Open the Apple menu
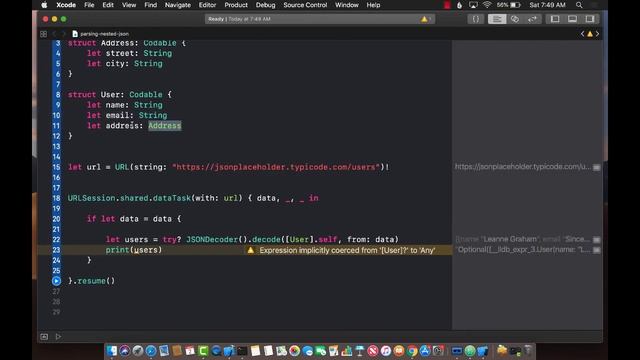 pos(44,5)
